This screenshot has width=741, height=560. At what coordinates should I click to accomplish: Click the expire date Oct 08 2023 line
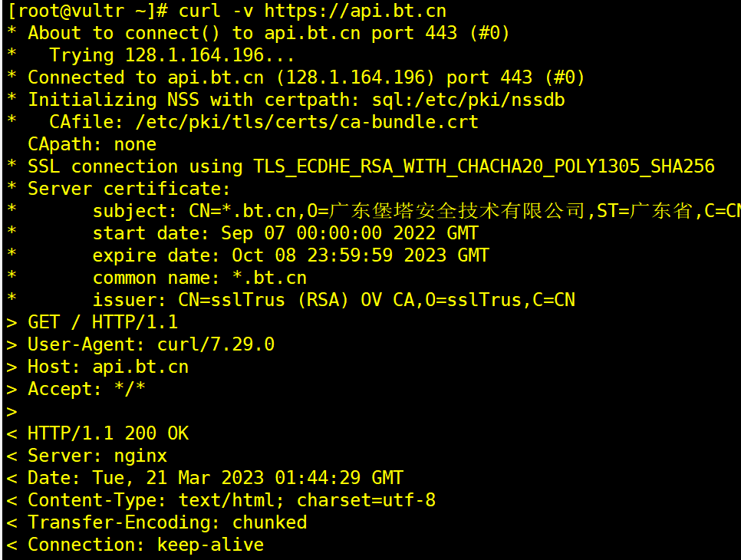pos(291,255)
